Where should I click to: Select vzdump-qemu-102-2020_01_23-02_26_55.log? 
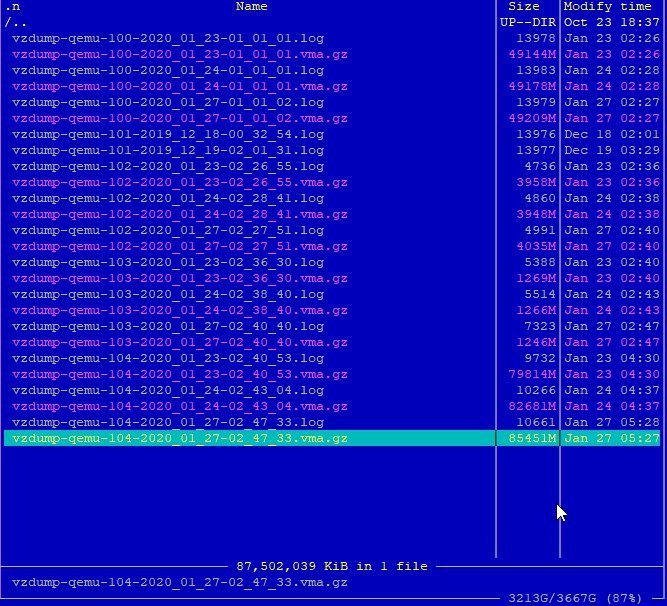(x=168, y=166)
